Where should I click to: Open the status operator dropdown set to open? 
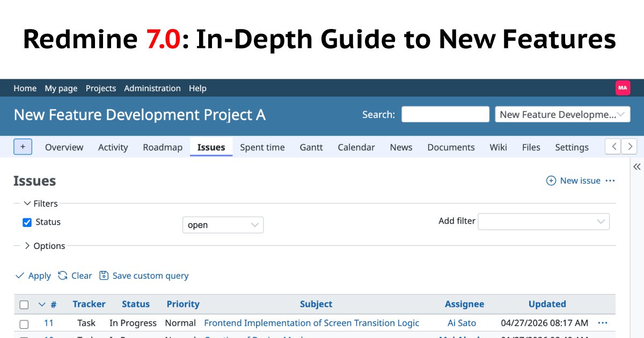coord(223,225)
